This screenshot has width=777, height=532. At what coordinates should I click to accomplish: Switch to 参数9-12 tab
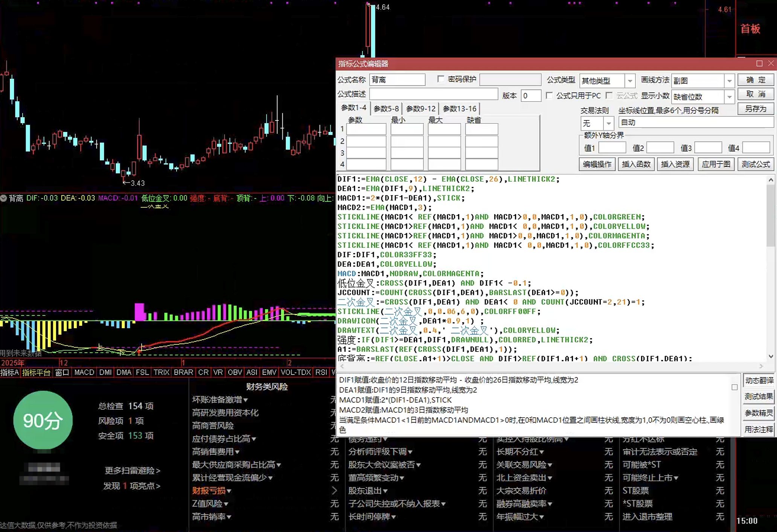[x=420, y=109]
